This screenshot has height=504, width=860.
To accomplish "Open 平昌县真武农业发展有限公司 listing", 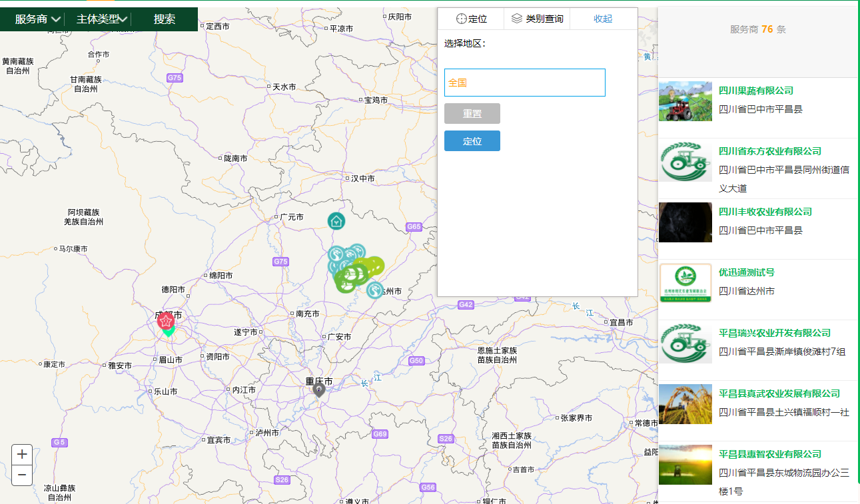I will point(779,393).
